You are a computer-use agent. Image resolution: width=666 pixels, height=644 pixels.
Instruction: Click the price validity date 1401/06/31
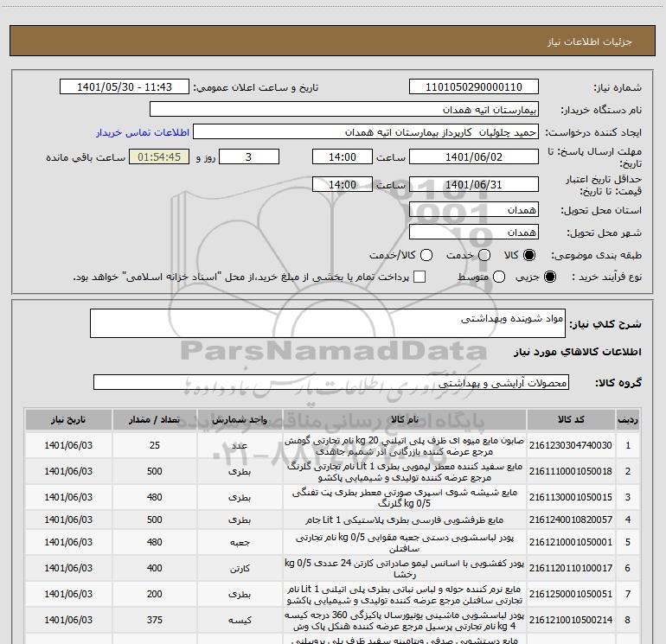tap(474, 184)
